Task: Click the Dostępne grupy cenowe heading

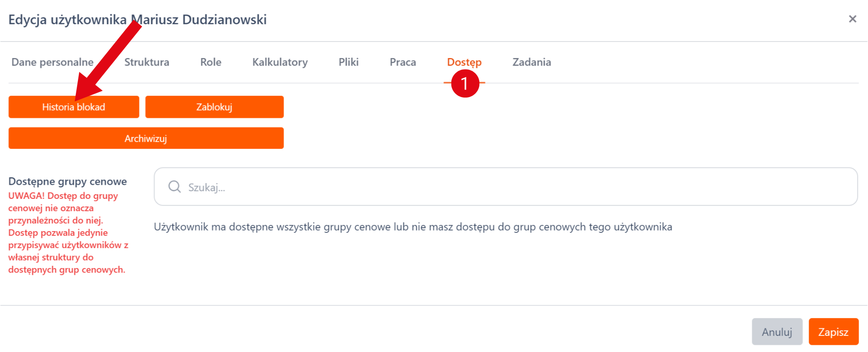Action: coord(68,182)
